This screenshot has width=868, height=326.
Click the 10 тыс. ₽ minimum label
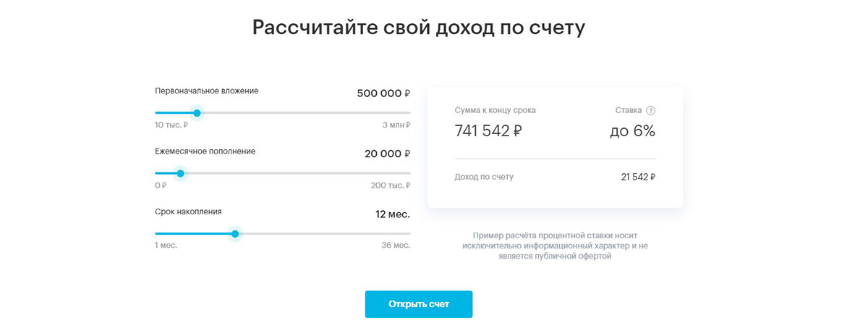pos(171,125)
